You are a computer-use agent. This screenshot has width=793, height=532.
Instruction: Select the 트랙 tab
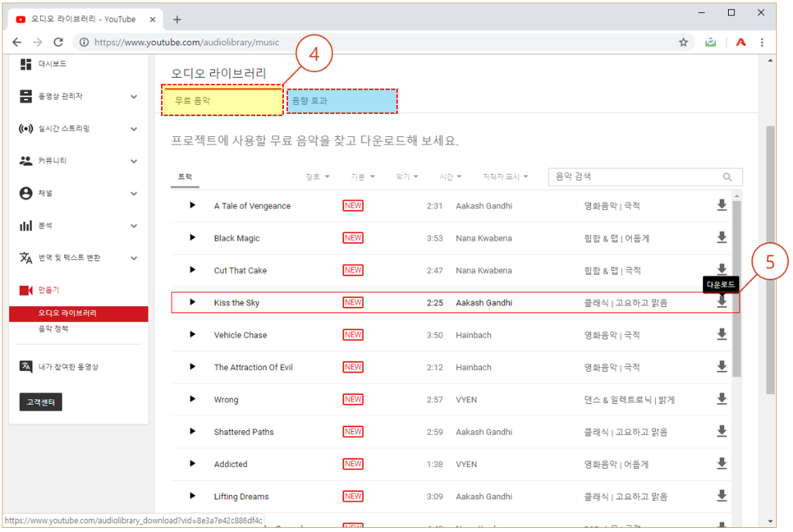coord(185,177)
